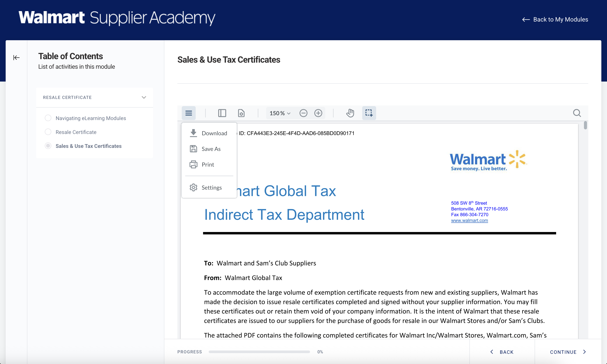
Task: Choose Download from the viewer menu
Action: pyautogui.click(x=209, y=133)
